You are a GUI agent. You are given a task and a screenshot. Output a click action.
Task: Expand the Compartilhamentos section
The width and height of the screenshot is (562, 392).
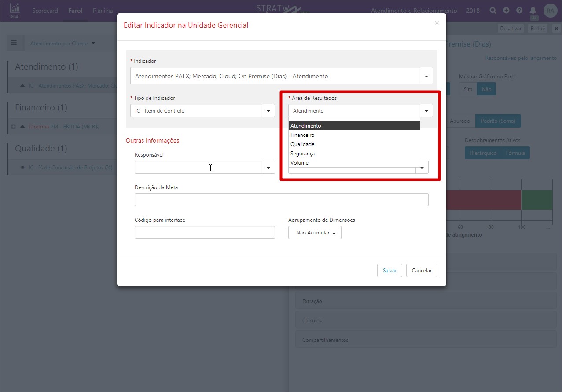click(426, 340)
